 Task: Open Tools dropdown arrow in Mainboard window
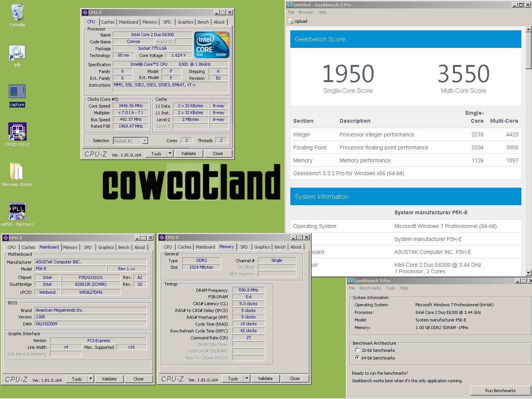[x=90, y=379]
